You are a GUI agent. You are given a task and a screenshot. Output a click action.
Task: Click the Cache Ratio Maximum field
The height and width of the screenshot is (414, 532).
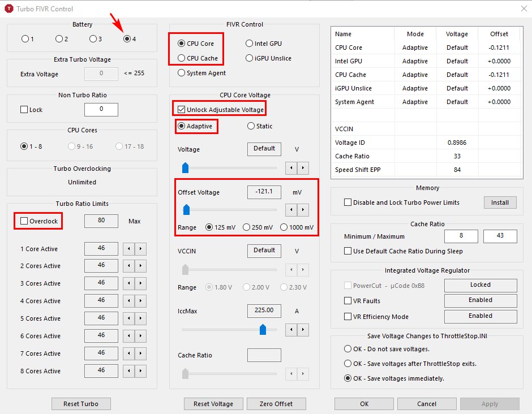(500, 236)
